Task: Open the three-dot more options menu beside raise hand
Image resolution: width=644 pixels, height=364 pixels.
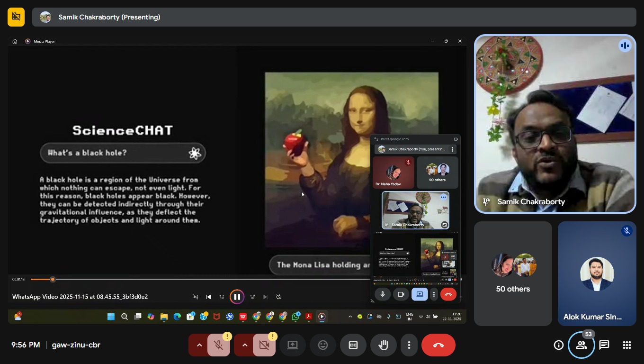Action: [409, 345]
